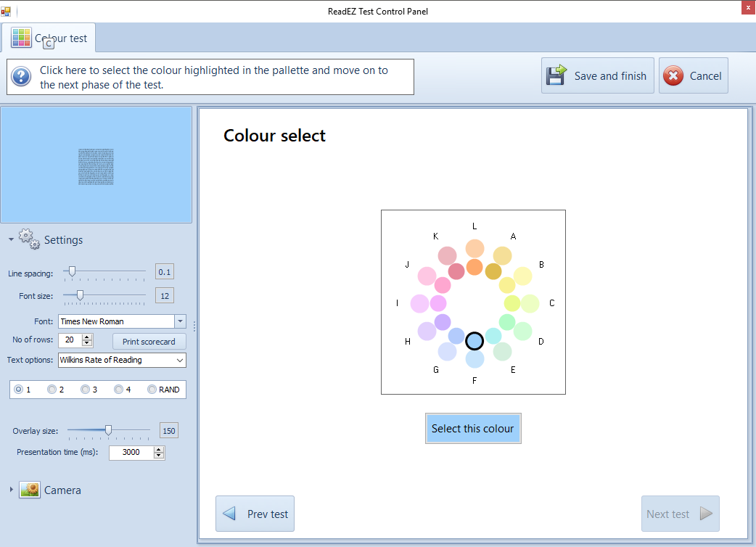This screenshot has height=547, width=756.
Task: Click the blue help question mark icon
Action: pos(21,76)
